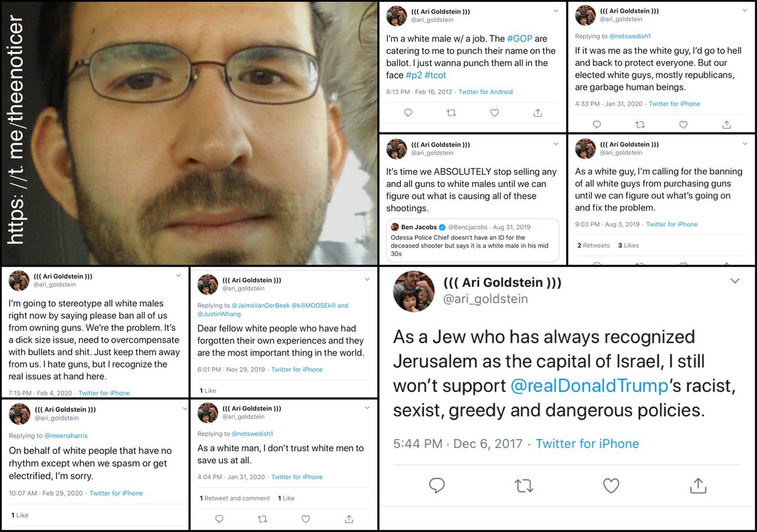Click the share icon on the #GOP tweet
Screen dimensions: 757x532
[538, 113]
